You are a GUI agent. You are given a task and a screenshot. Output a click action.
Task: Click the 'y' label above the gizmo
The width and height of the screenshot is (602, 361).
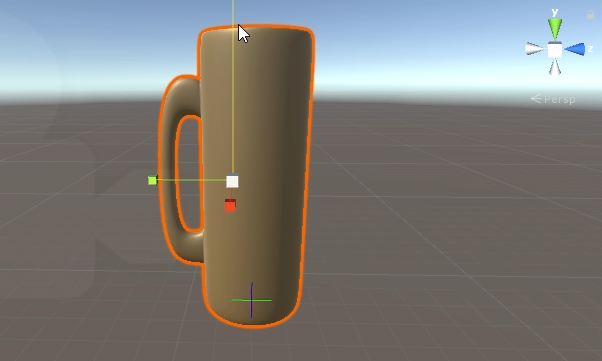pyautogui.click(x=555, y=12)
